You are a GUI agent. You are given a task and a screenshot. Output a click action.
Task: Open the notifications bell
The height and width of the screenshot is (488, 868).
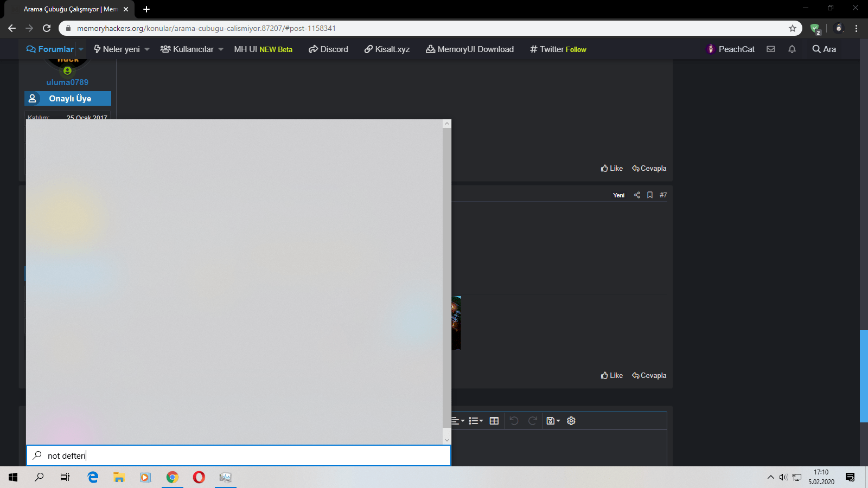(792, 49)
